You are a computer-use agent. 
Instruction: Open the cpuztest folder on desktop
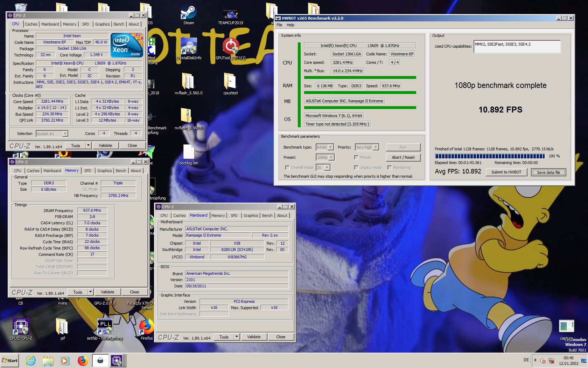point(230,83)
